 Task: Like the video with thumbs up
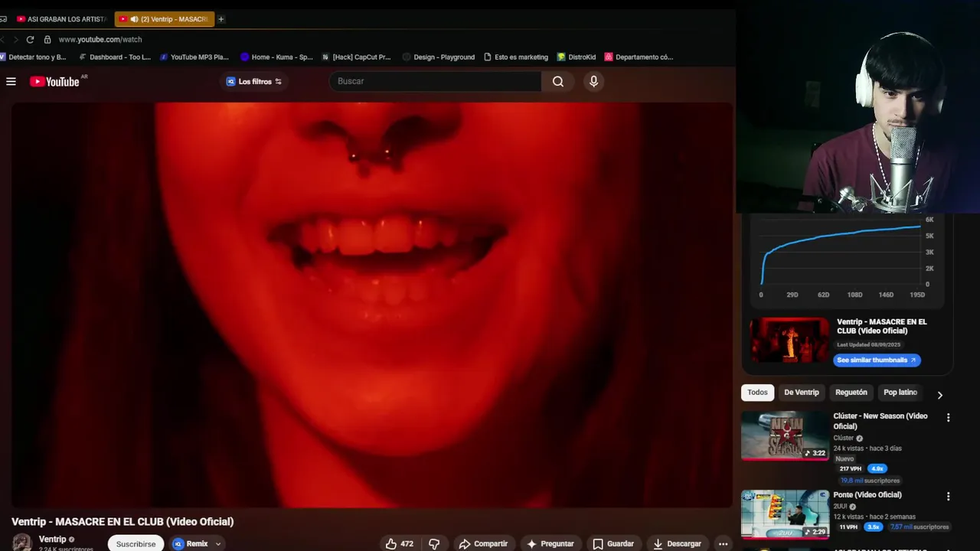[400, 543]
